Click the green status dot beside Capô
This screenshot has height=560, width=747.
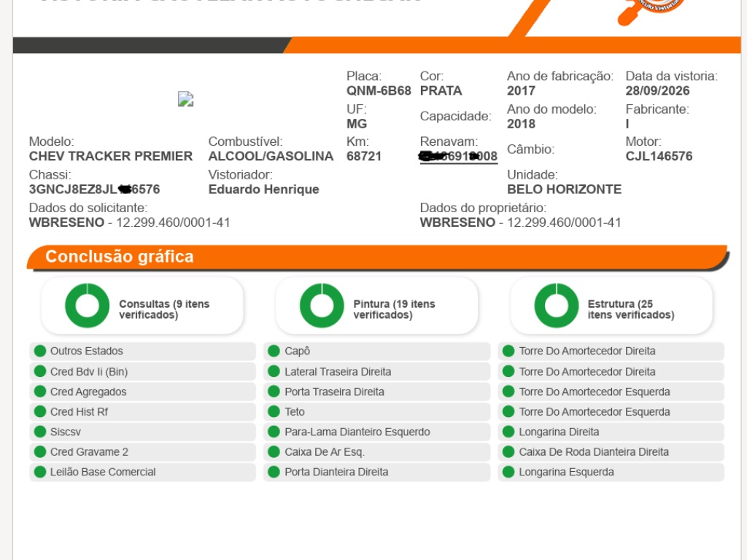[x=274, y=351]
